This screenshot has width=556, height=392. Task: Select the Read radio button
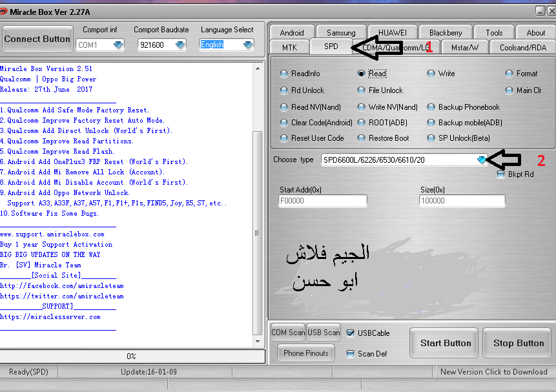point(361,74)
